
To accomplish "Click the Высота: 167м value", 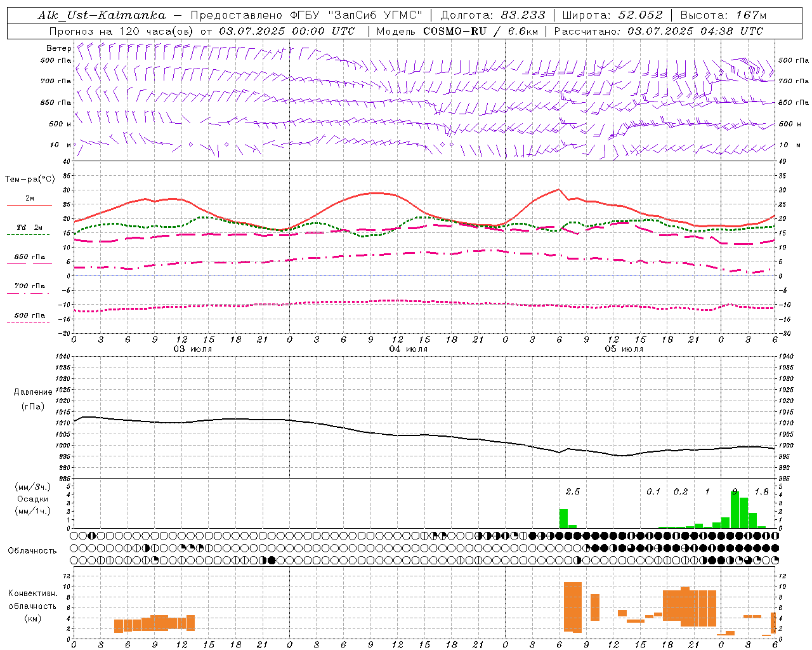I will [723, 15].
